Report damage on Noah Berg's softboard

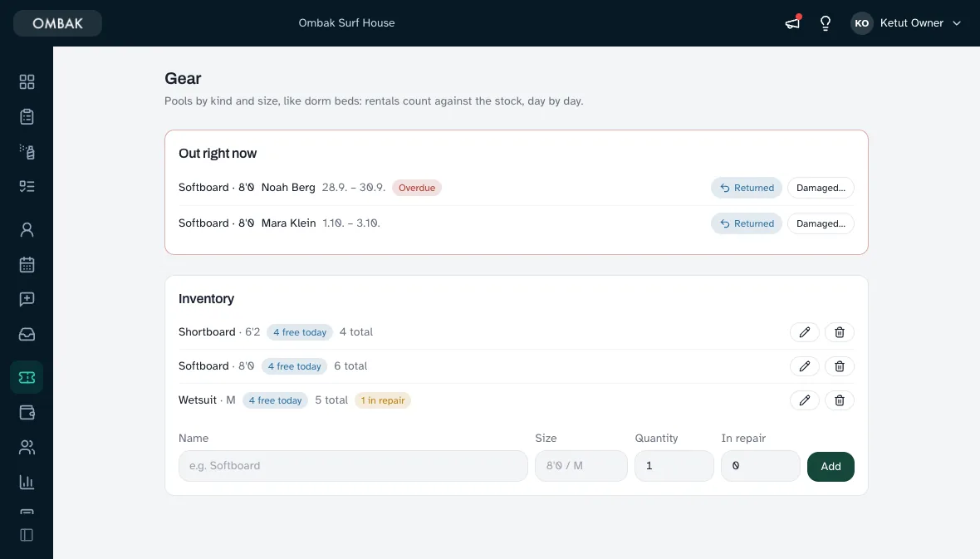coord(821,188)
